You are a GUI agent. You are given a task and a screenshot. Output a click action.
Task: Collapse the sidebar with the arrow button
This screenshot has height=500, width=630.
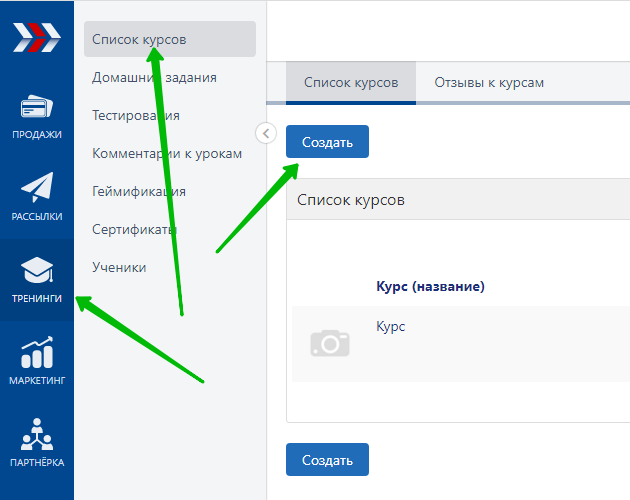coord(266,133)
